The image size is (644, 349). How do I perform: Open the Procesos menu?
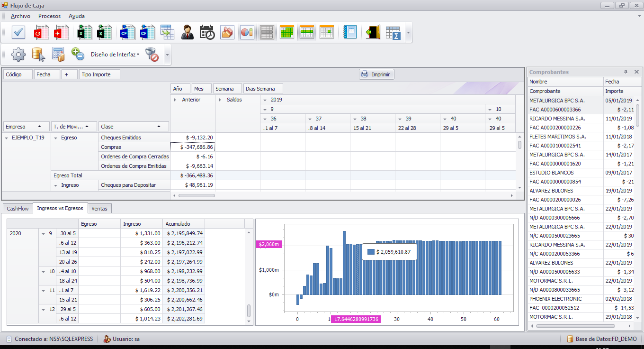pos(49,16)
